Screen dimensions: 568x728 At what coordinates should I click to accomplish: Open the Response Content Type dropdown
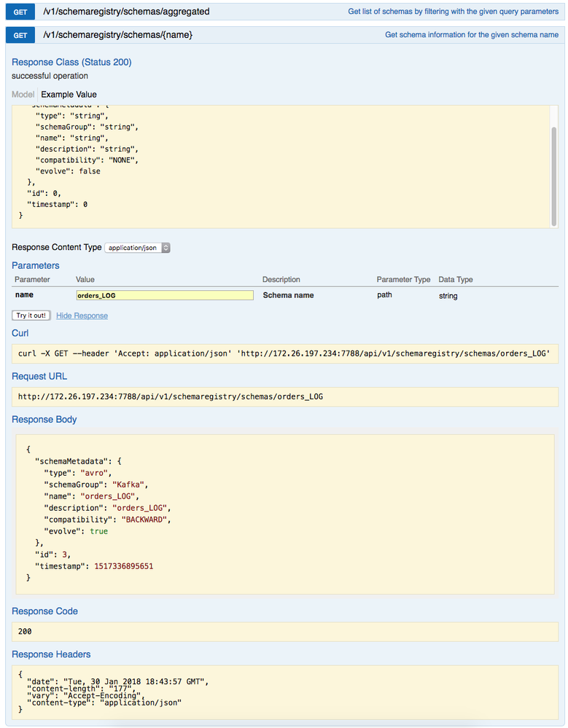click(138, 248)
